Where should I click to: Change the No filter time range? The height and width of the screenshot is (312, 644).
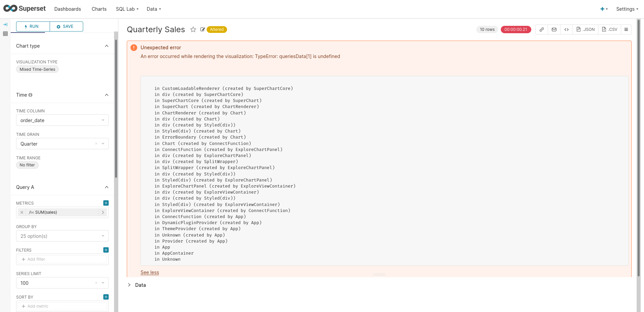coord(27,165)
